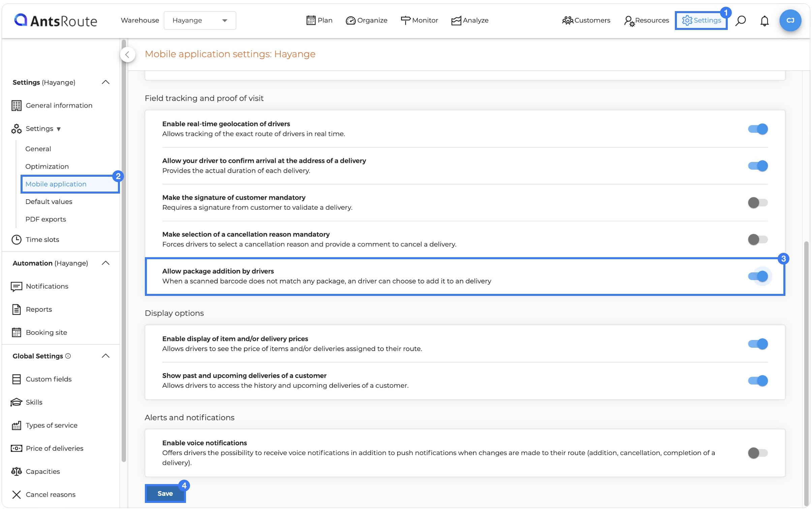Open the PDF exports sub-item
The width and height of the screenshot is (812, 511).
[x=45, y=219]
